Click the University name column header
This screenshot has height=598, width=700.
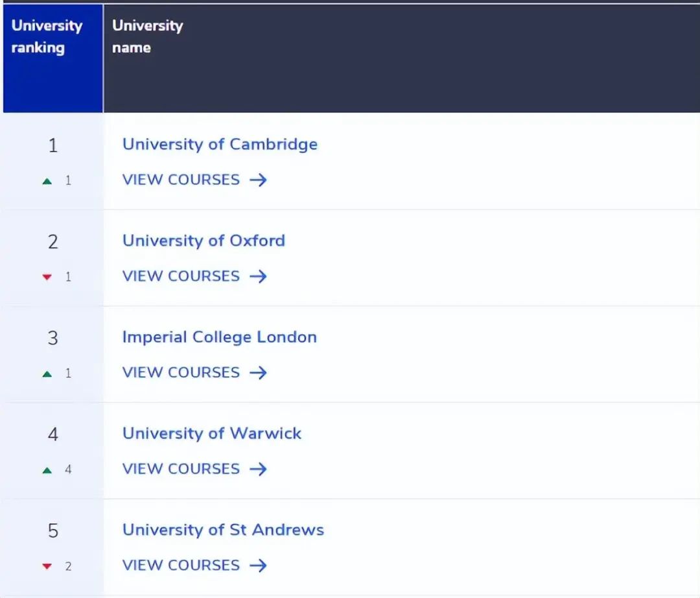click(x=147, y=36)
